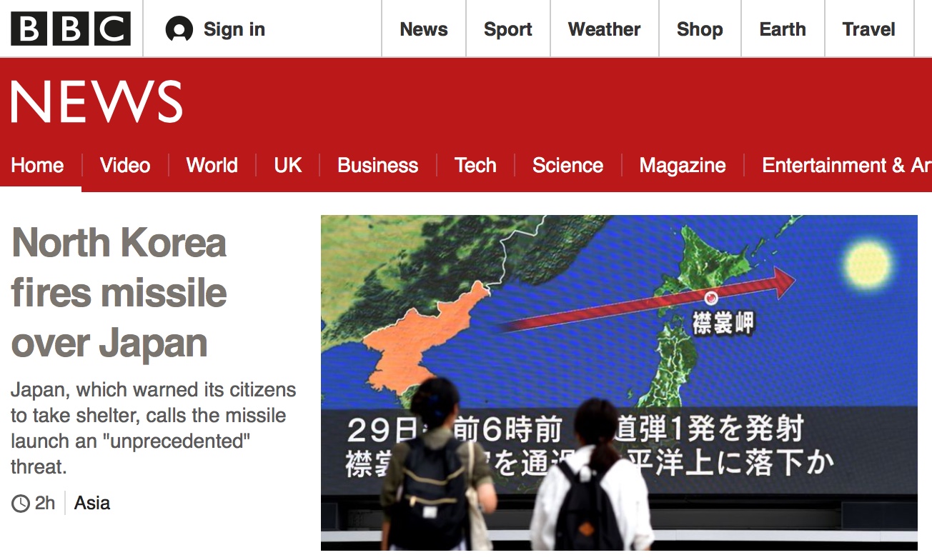Click the BBC blocks logo
The width and height of the screenshot is (932, 560).
click(71, 29)
